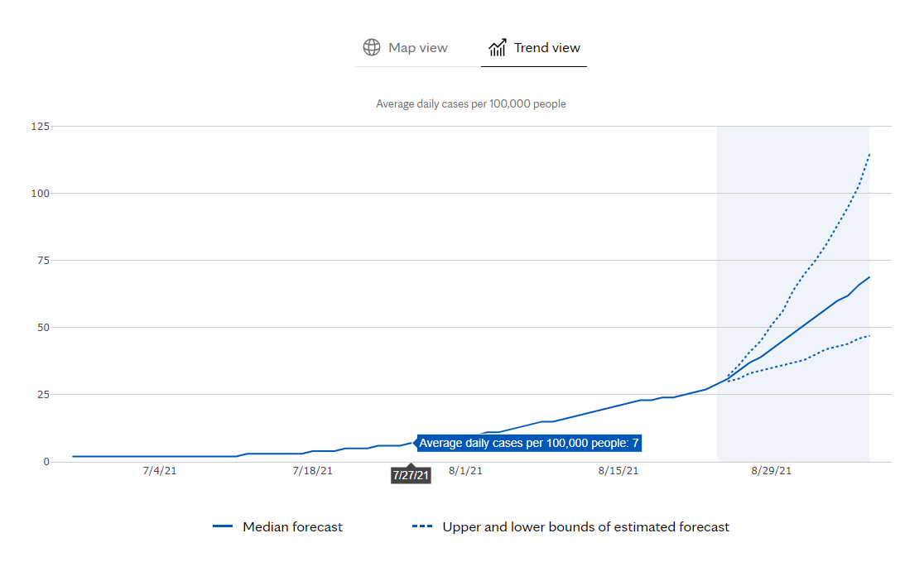Screen dimensions: 924x562
Task: Click the 50 y-axis value label
Action: pos(42,327)
